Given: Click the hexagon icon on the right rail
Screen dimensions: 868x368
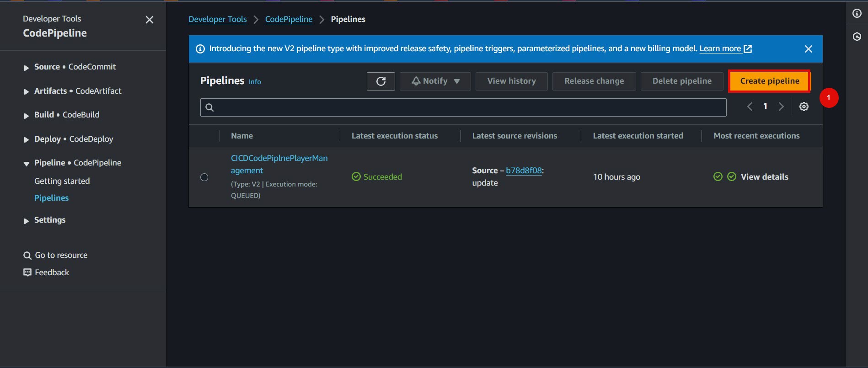Looking at the screenshot, I should pos(857,37).
